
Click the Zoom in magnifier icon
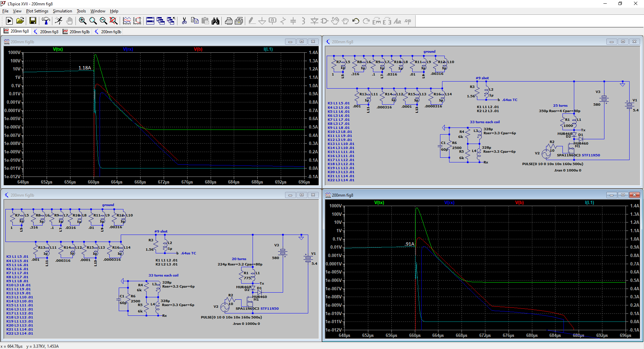(83, 21)
